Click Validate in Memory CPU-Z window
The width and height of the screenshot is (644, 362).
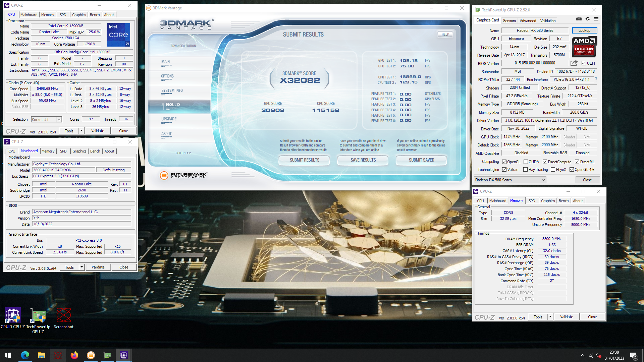click(567, 317)
